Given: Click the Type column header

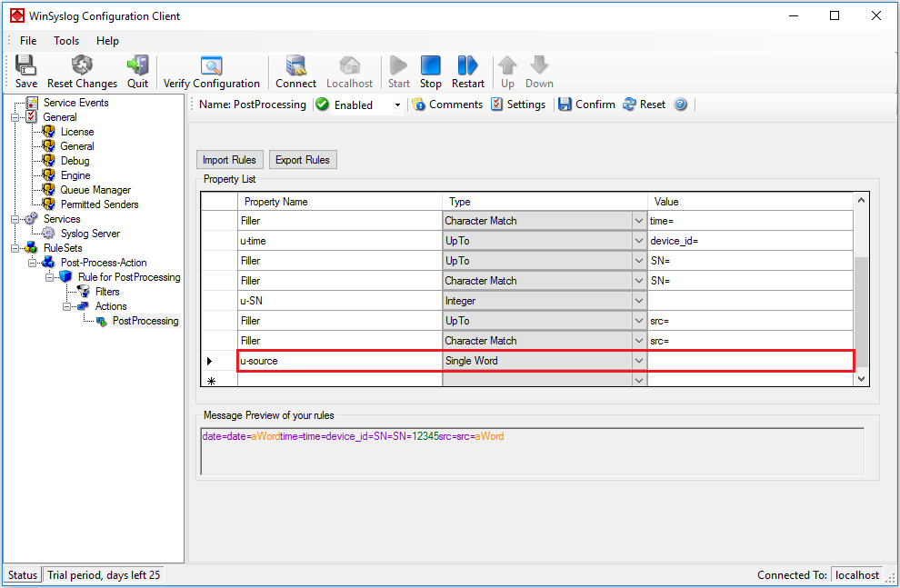Looking at the screenshot, I should 545,202.
